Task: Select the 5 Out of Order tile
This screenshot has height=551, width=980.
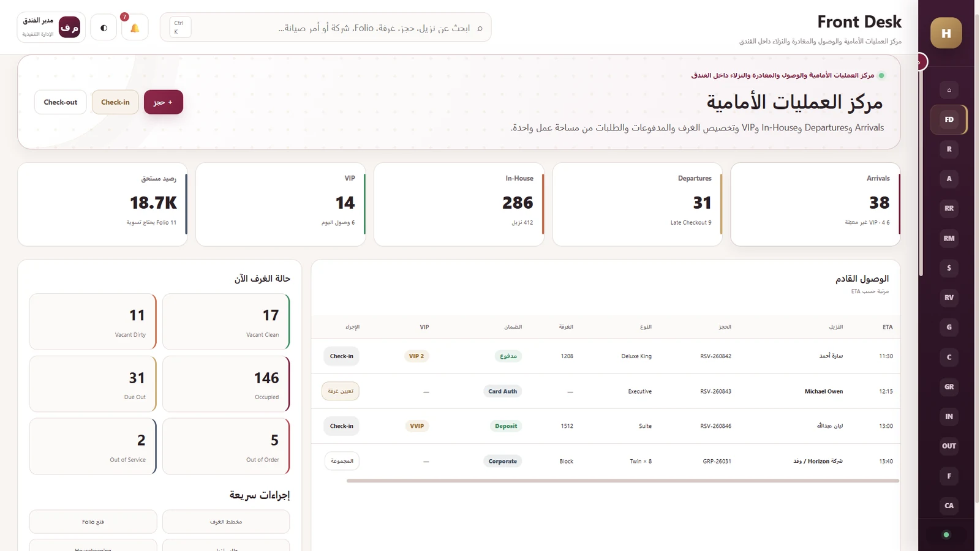Action: pyautogui.click(x=226, y=446)
